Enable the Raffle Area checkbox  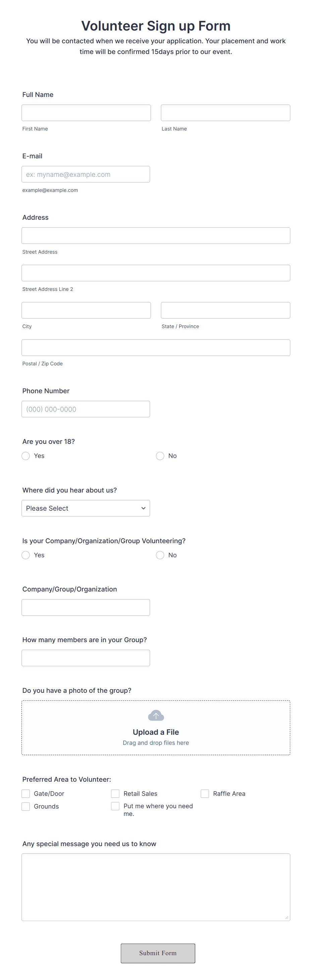tap(205, 793)
